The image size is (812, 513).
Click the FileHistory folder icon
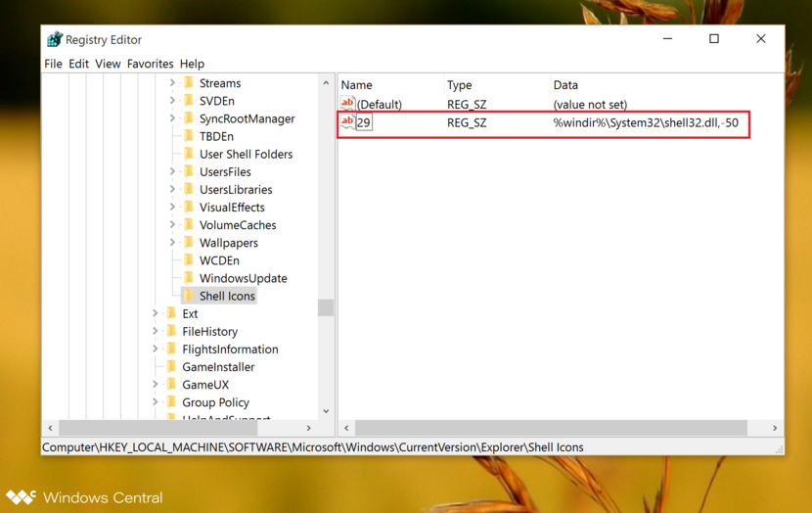click(x=172, y=331)
